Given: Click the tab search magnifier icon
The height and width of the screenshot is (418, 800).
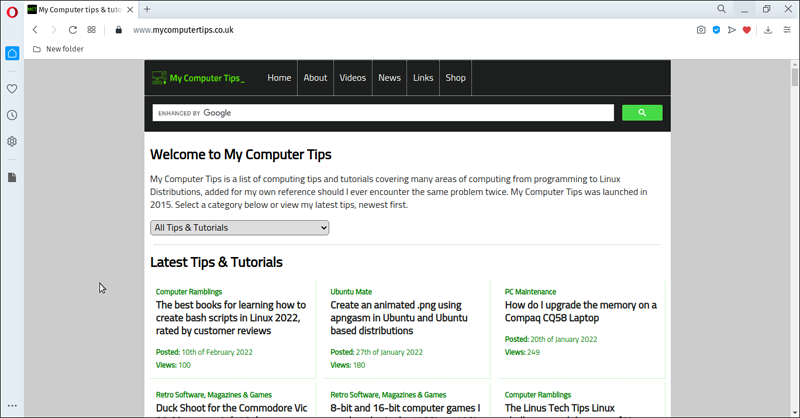Looking at the screenshot, I should pos(721,9).
